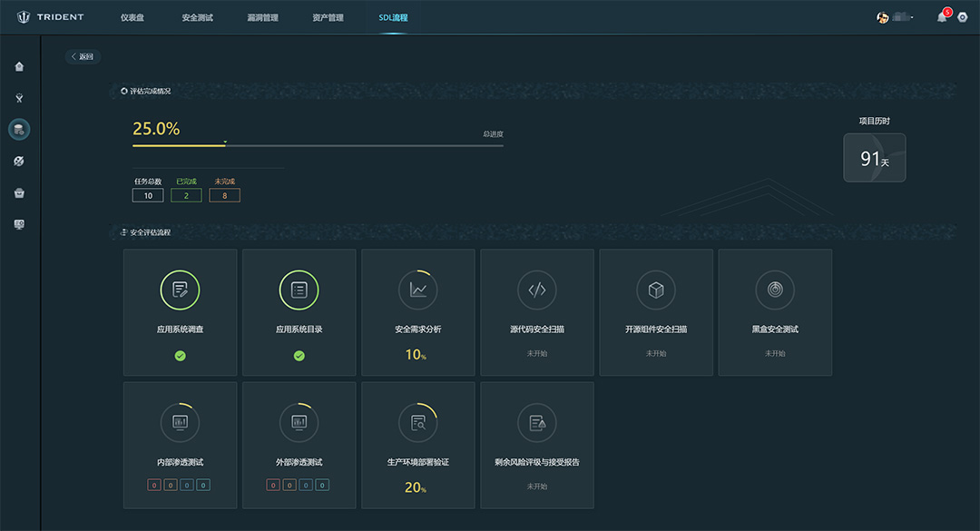This screenshot has height=531, width=980.
Task: Select the monitor icon in the sidebar
Action: tap(19, 224)
